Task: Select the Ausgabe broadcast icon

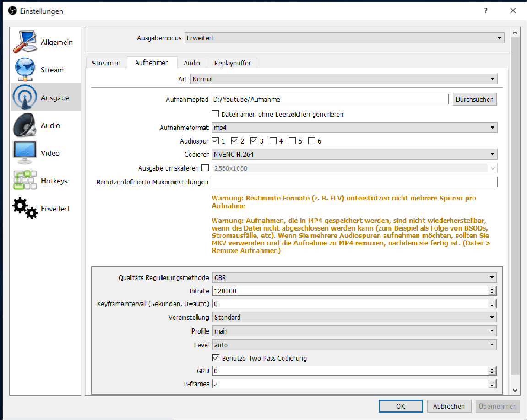Action: coord(25,97)
